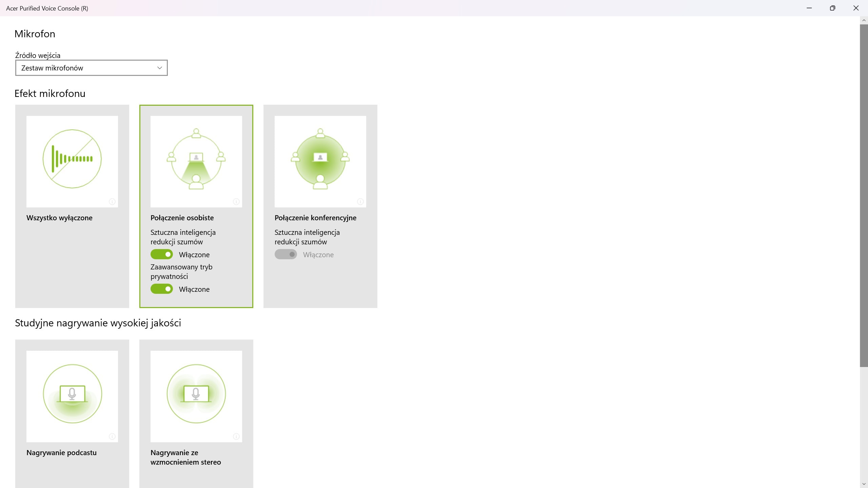The width and height of the screenshot is (868, 488).
Task: Click Nagrywanie ze wzmocnieniem stereo label
Action: (x=186, y=457)
